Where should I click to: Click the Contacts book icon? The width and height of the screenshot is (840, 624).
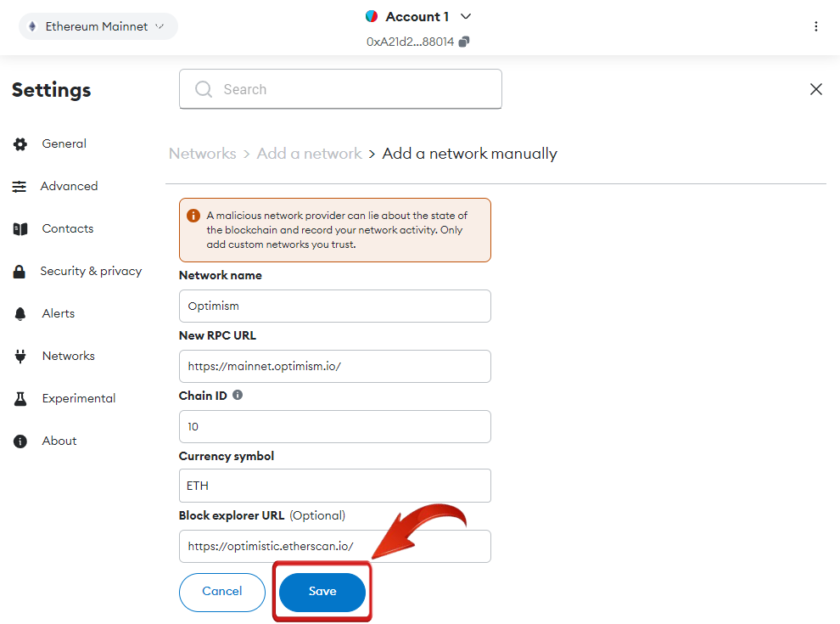pyautogui.click(x=20, y=229)
